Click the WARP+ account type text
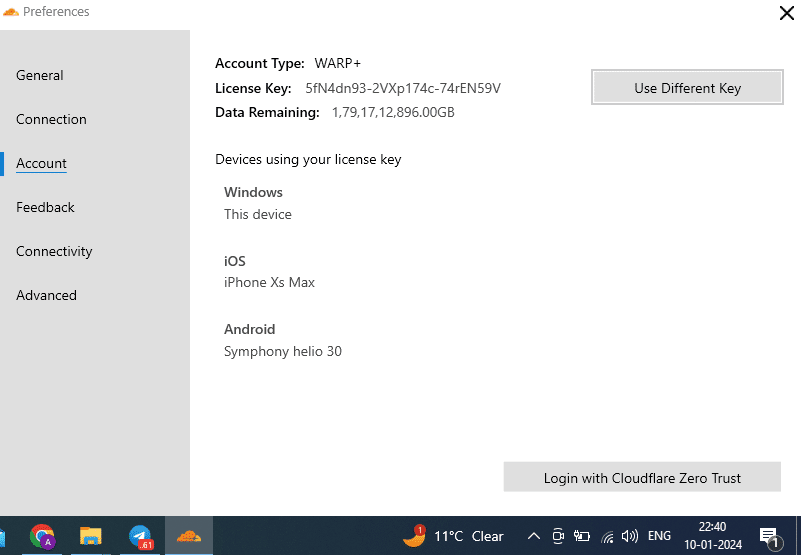 click(337, 63)
